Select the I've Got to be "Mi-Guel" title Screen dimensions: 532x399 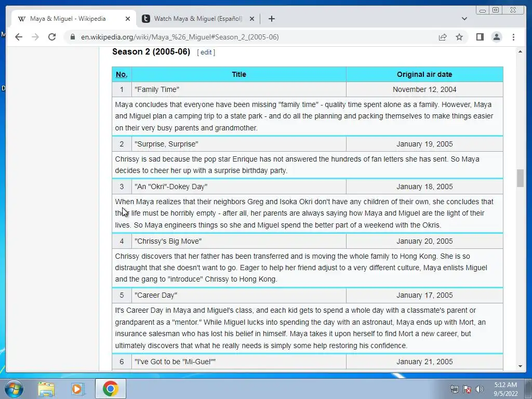click(175, 362)
